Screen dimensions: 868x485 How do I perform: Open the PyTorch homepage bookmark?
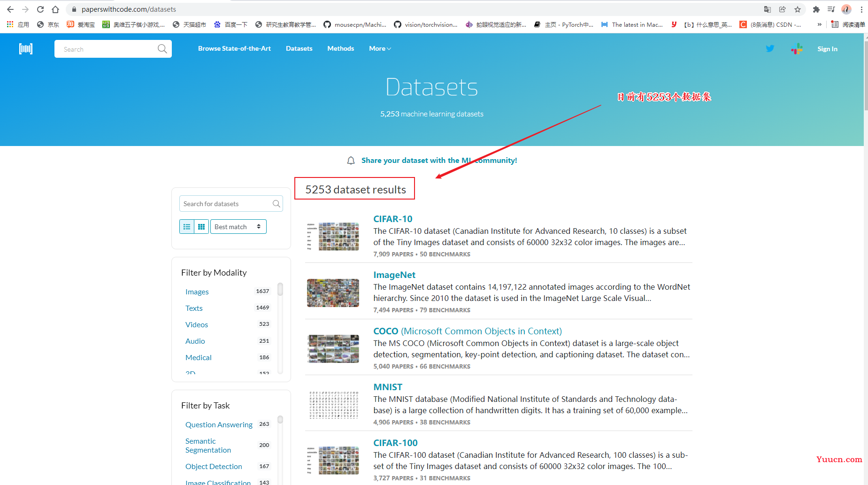(x=564, y=24)
